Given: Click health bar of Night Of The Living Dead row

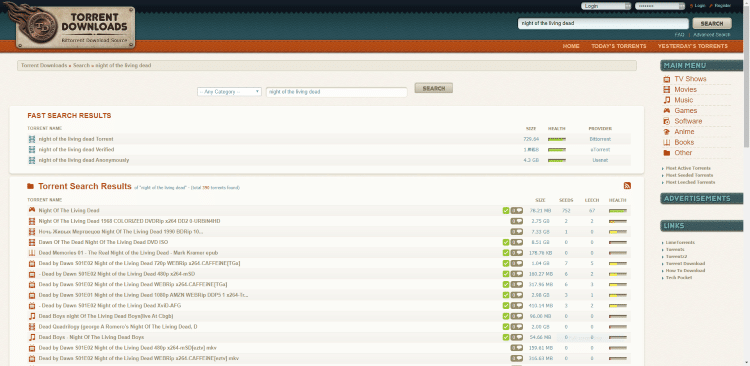Looking at the screenshot, I should tap(618, 211).
